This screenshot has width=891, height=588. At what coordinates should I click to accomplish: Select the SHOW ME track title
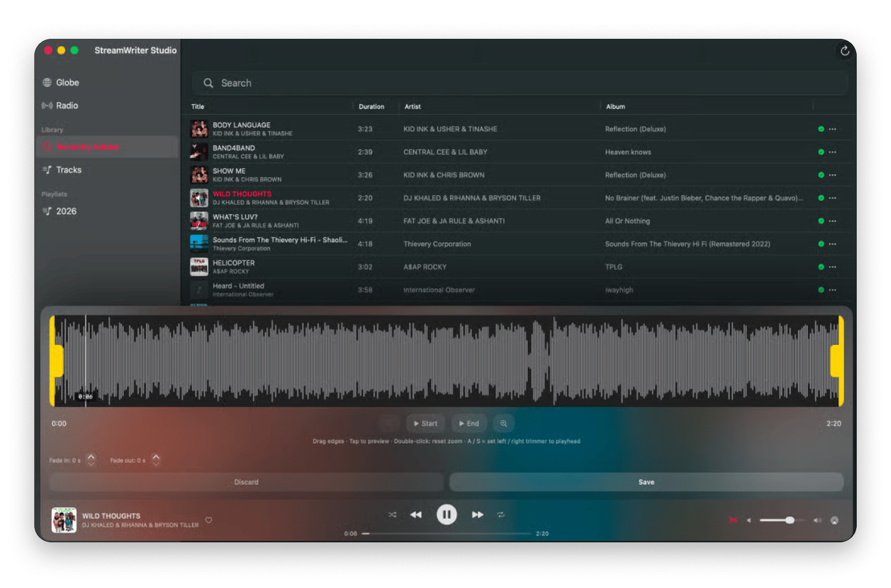[229, 171]
